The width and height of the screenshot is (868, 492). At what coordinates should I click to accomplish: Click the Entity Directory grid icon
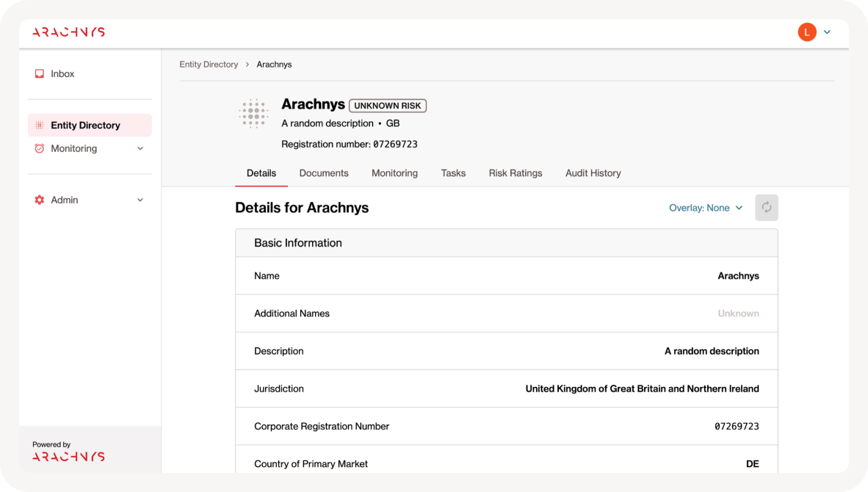(x=40, y=126)
